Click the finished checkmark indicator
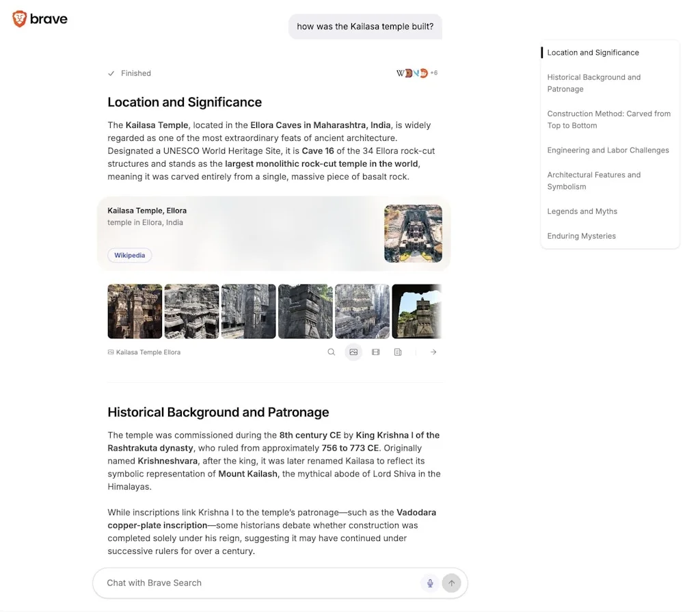The width and height of the screenshot is (700, 612). (x=111, y=73)
